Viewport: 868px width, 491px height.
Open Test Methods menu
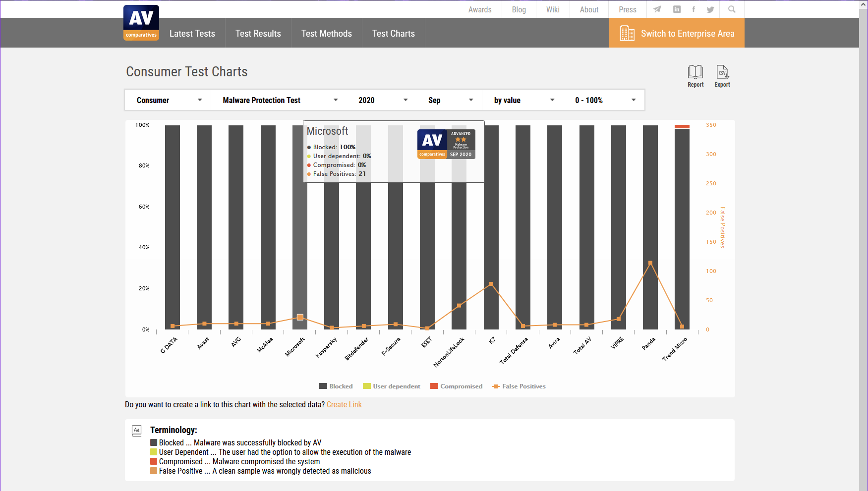tap(327, 33)
